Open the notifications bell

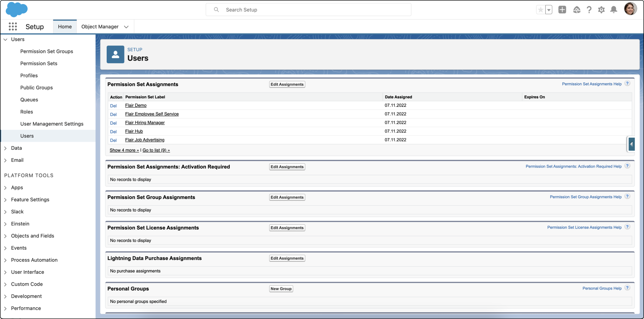tap(613, 10)
